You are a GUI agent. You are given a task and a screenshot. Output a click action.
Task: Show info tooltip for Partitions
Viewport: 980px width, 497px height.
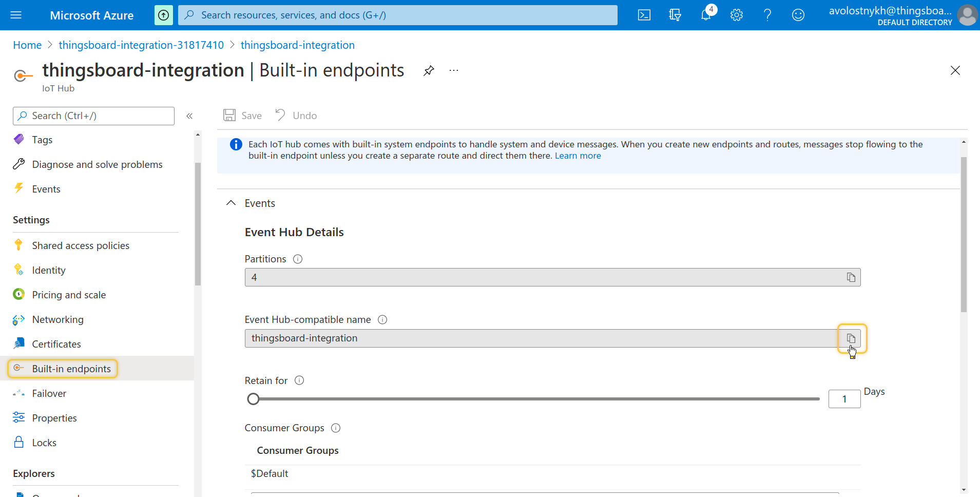pos(298,259)
